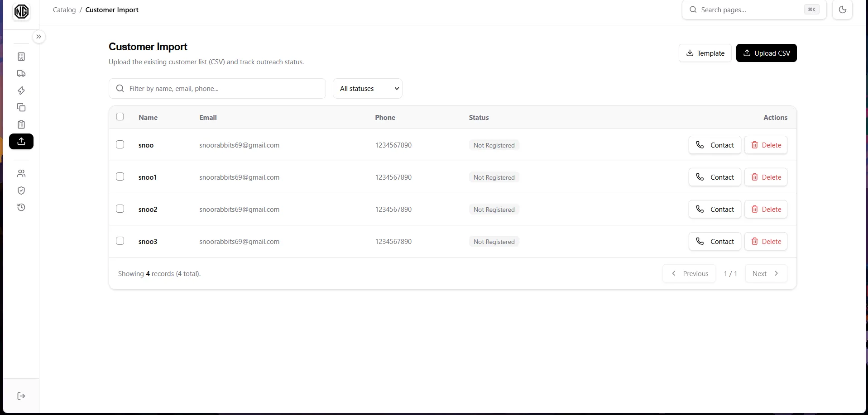Click the Phone column header
The image size is (868, 415).
(x=385, y=117)
